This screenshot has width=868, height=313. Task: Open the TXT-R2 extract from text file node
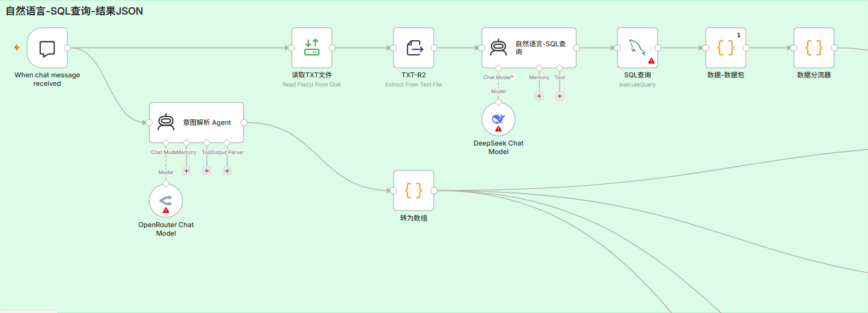[x=414, y=48]
